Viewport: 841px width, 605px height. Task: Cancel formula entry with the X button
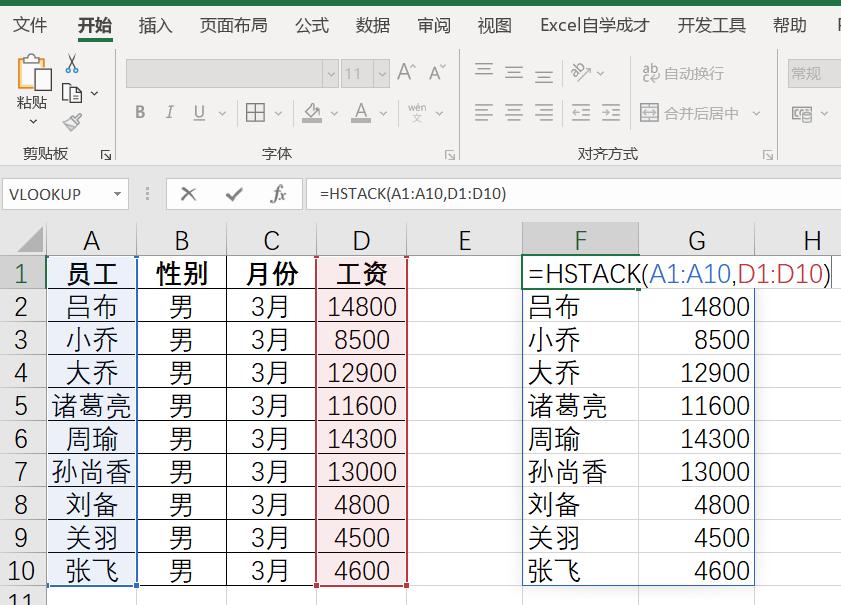(187, 194)
